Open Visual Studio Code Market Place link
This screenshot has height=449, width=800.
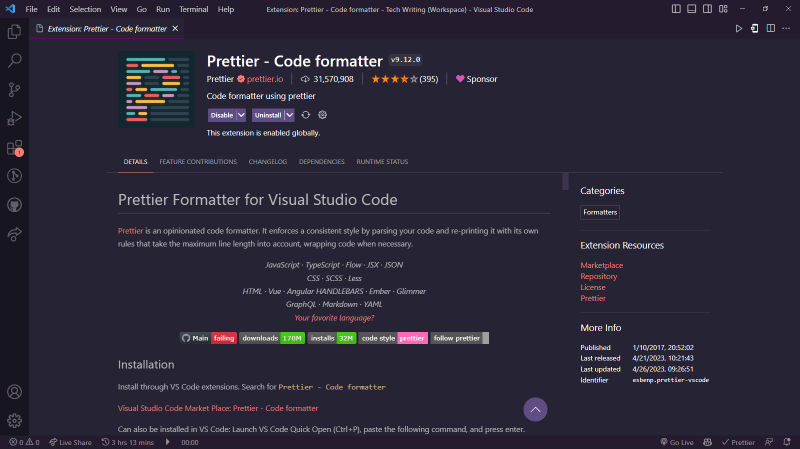coord(218,408)
